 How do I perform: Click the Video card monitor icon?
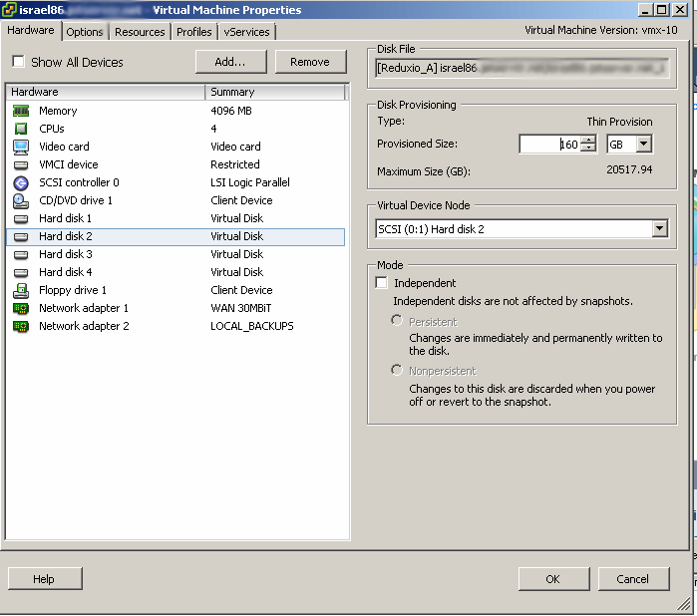coord(21,148)
